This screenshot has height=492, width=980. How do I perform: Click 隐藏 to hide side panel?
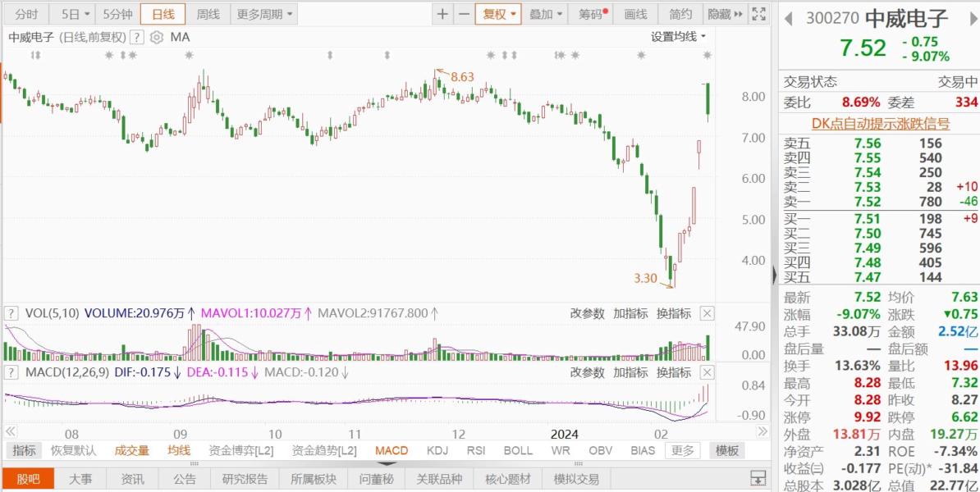[x=725, y=15]
